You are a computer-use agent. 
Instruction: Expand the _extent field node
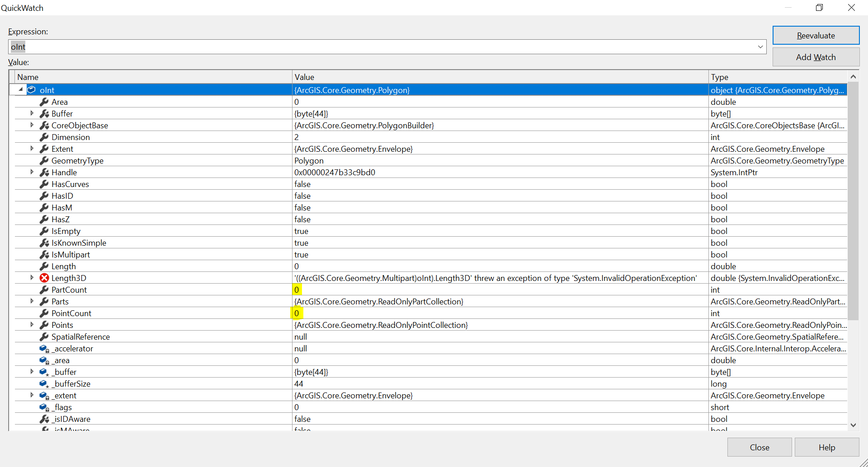(x=32, y=395)
